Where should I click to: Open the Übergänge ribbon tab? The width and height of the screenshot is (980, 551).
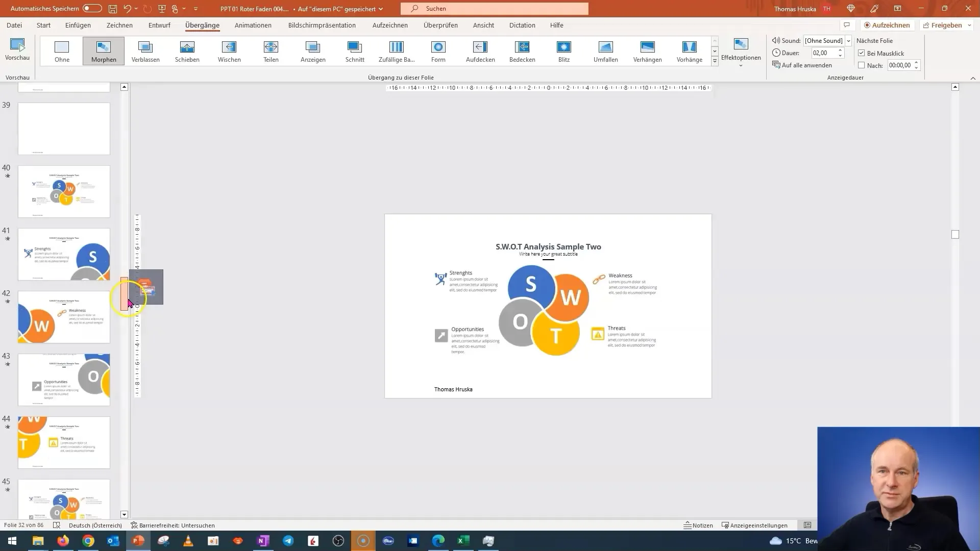(202, 25)
